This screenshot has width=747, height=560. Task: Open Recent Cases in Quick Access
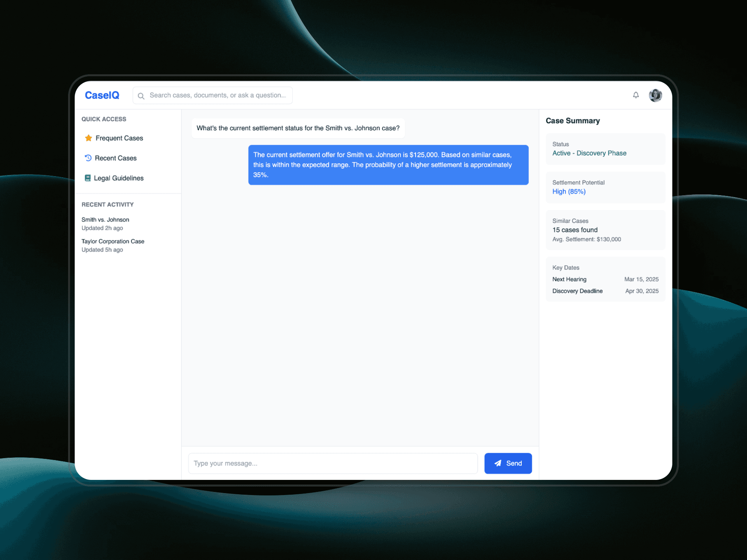[116, 158]
